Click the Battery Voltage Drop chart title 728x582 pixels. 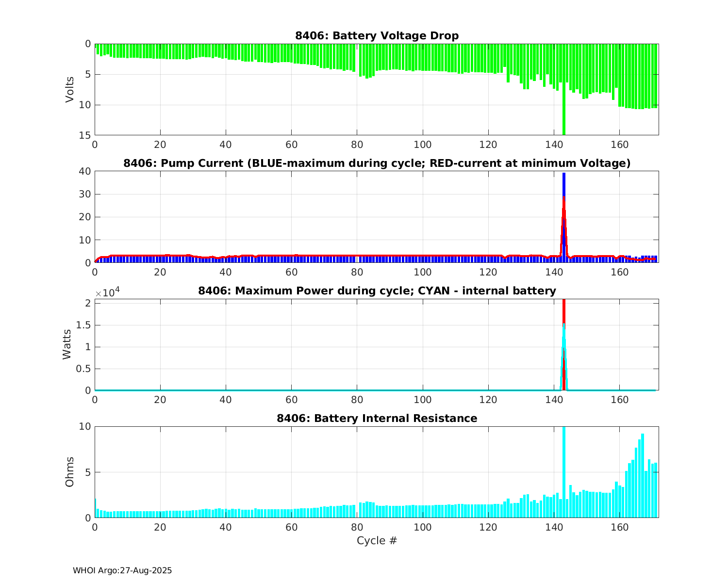[x=377, y=36]
